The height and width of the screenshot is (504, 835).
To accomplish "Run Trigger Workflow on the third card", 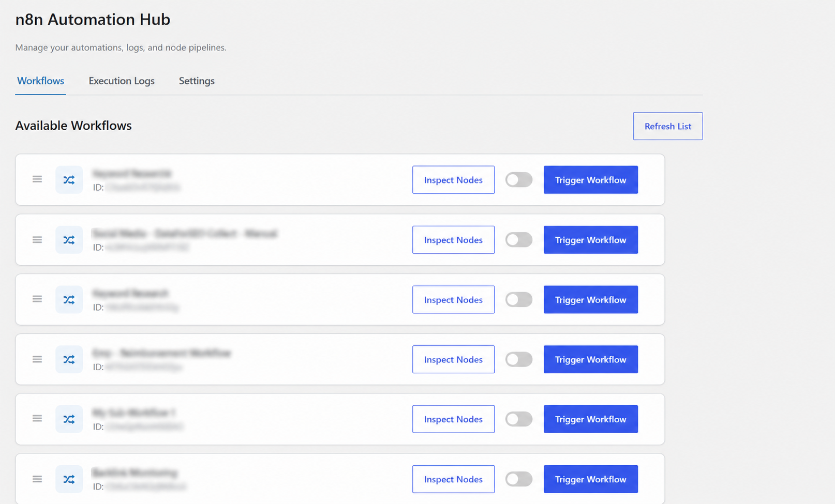I will pyautogui.click(x=590, y=300).
